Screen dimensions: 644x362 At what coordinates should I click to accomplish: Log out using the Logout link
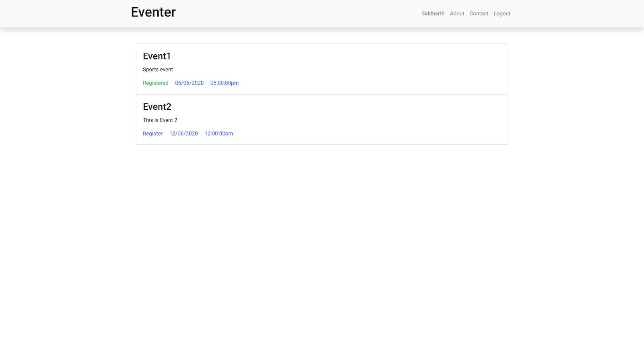[502, 14]
